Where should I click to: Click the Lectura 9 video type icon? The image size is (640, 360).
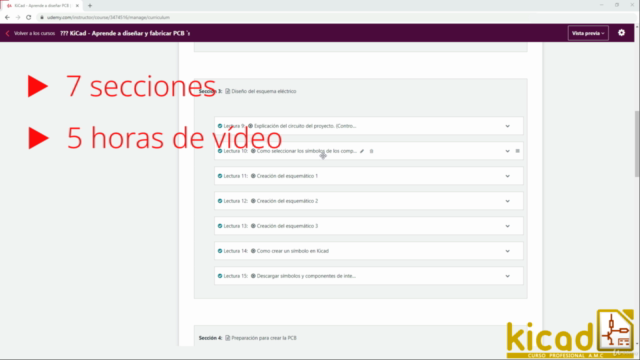[x=251, y=126]
